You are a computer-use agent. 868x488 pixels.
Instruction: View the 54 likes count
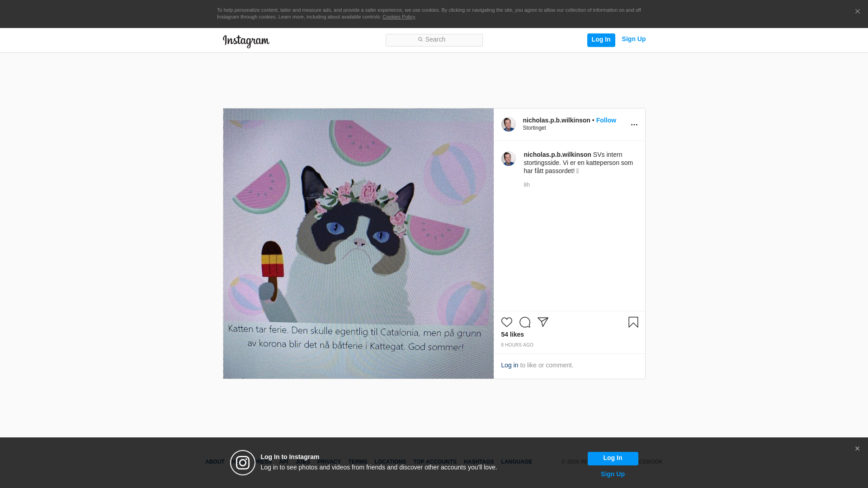click(513, 334)
